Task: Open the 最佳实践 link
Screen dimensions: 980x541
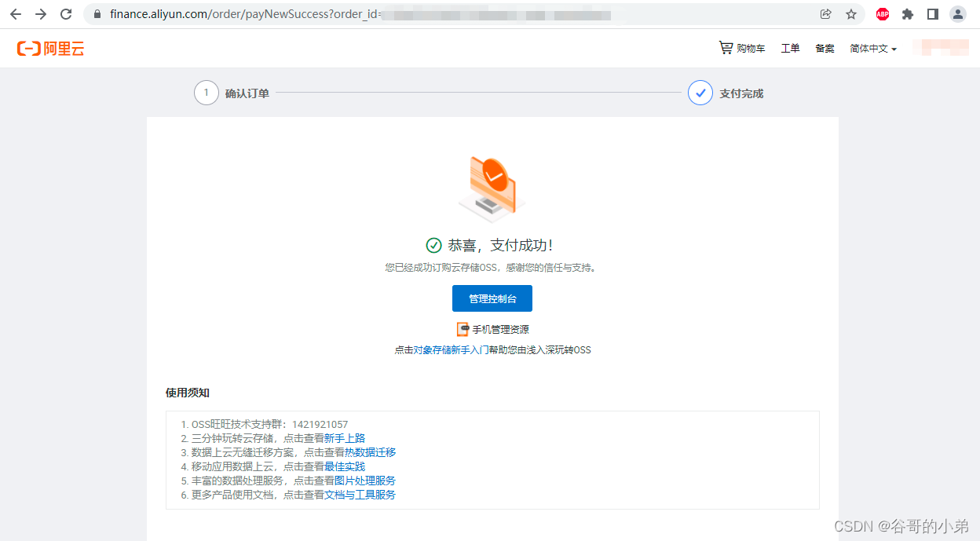Action: coord(346,466)
